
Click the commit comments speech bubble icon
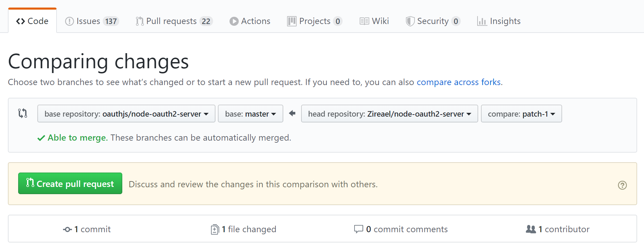click(358, 229)
